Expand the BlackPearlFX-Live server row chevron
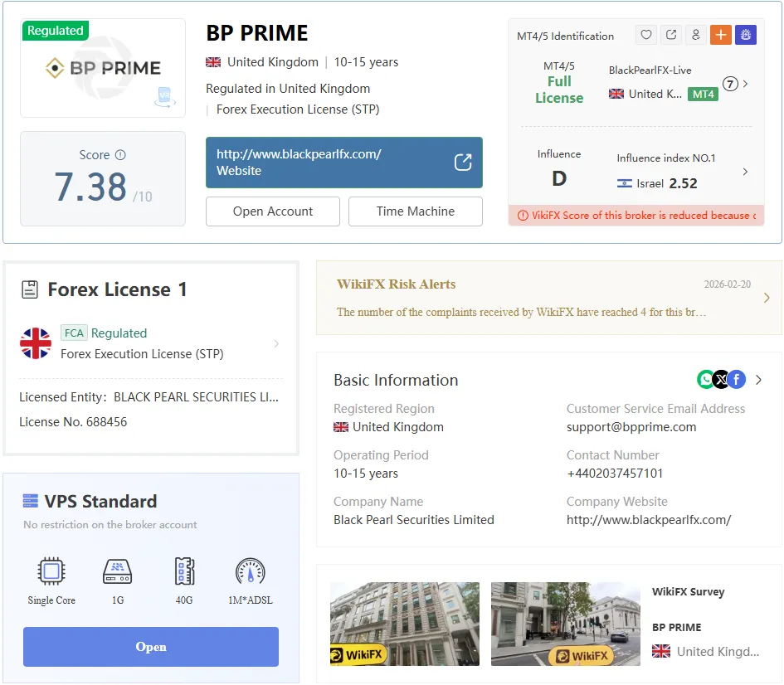This screenshot has width=784, height=685. 746,84
